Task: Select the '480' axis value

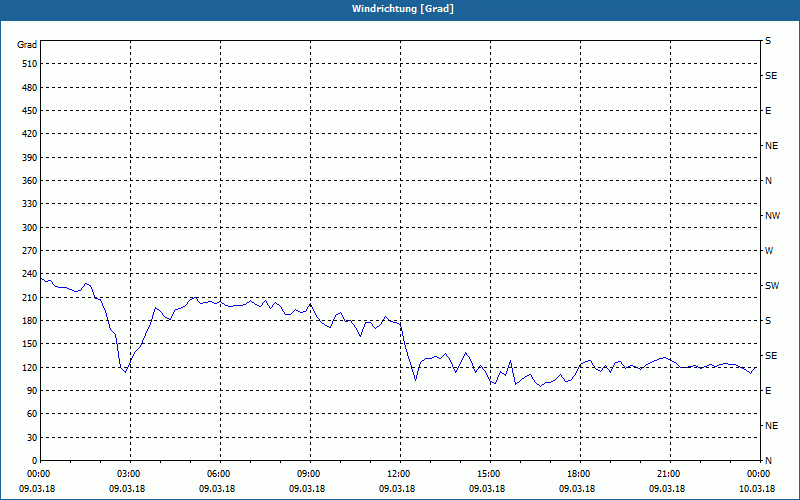Action: [x=30, y=88]
